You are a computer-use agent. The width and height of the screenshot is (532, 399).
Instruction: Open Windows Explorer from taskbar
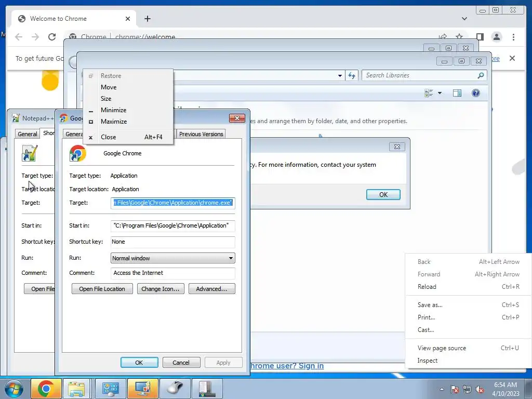click(76, 389)
